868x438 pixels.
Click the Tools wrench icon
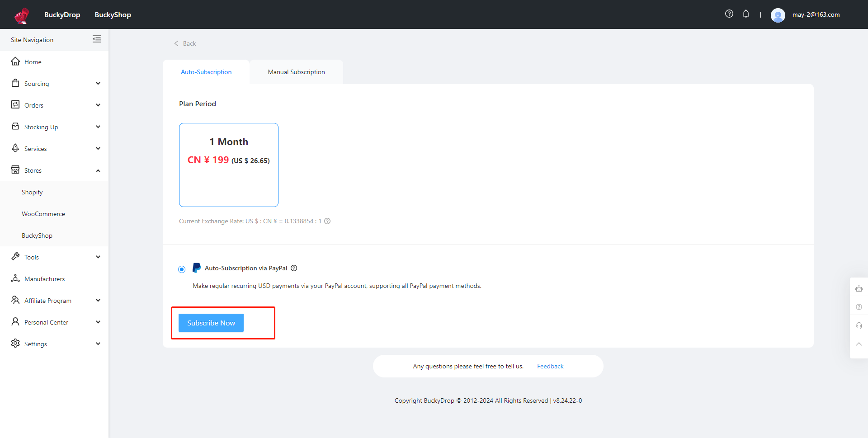click(15, 257)
